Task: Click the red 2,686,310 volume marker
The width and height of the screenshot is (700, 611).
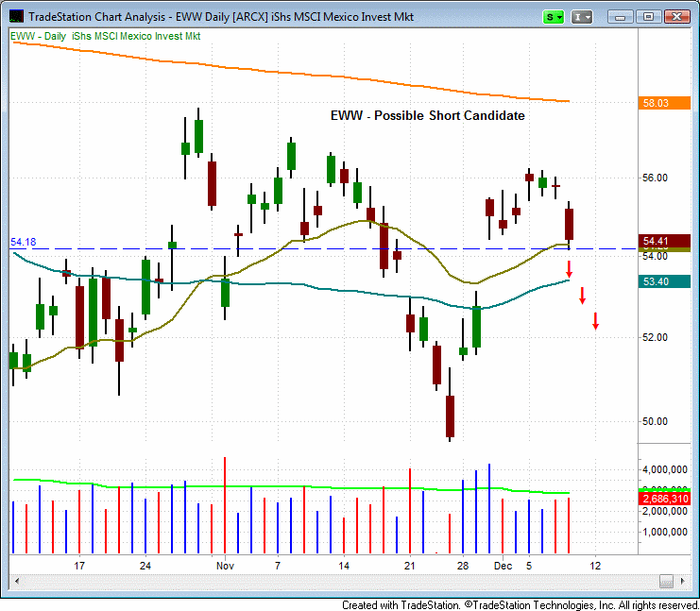Action: tap(664, 498)
